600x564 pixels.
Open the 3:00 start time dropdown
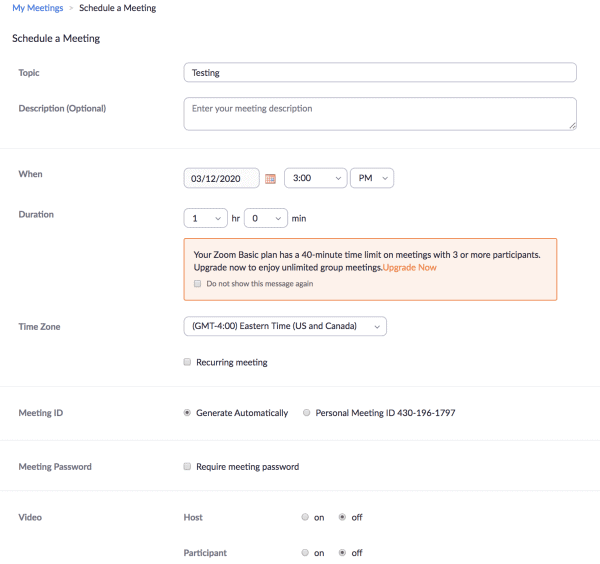[x=316, y=178]
